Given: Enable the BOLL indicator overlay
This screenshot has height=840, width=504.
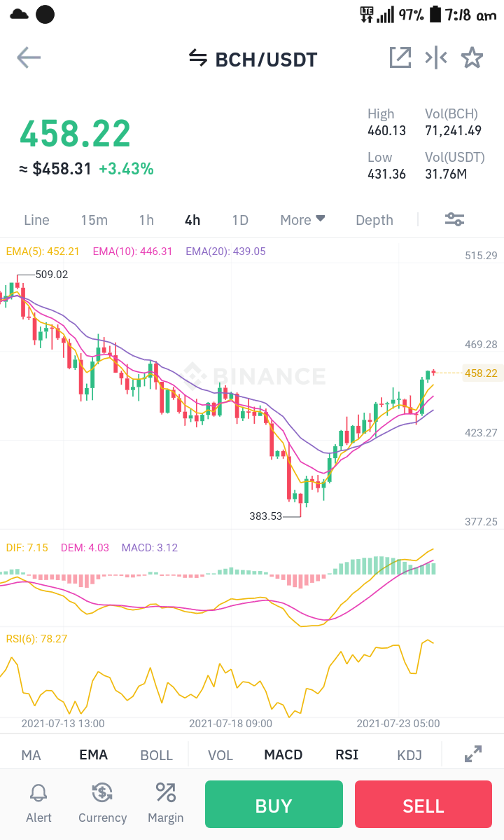Looking at the screenshot, I should (156, 755).
